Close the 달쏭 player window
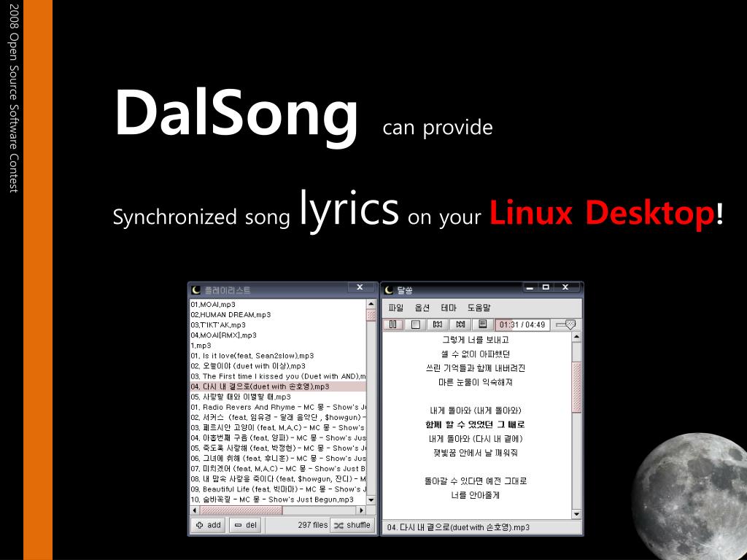The width and height of the screenshot is (747, 560). point(565,287)
